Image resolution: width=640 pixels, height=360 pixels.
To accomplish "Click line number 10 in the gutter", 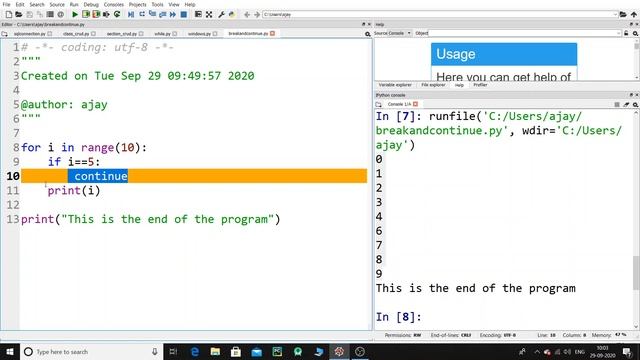I will (13, 176).
